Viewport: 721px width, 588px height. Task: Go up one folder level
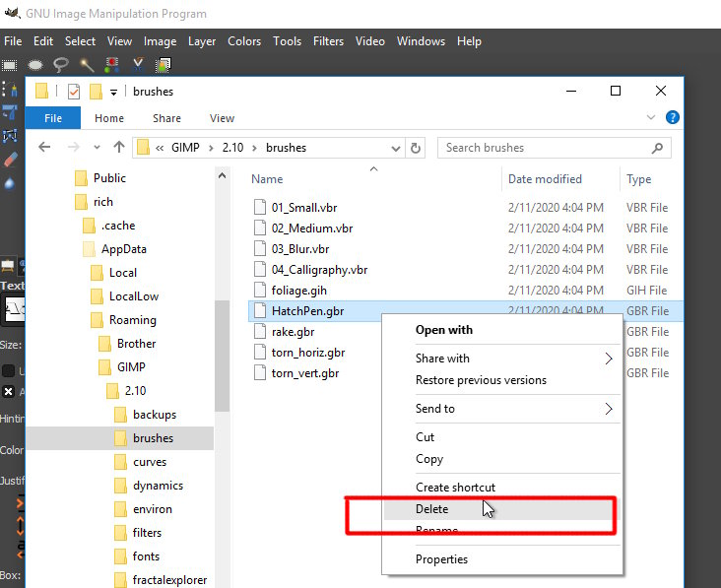coord(119,148)
